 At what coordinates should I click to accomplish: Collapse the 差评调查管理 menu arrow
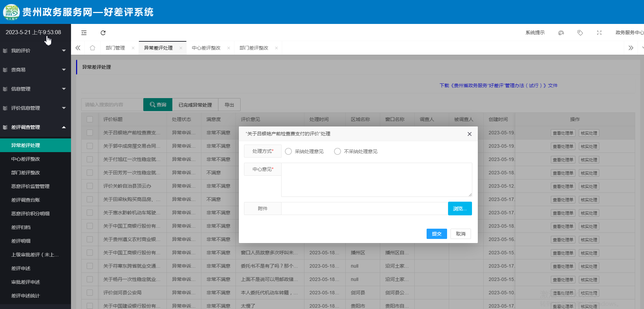point(64,127)
